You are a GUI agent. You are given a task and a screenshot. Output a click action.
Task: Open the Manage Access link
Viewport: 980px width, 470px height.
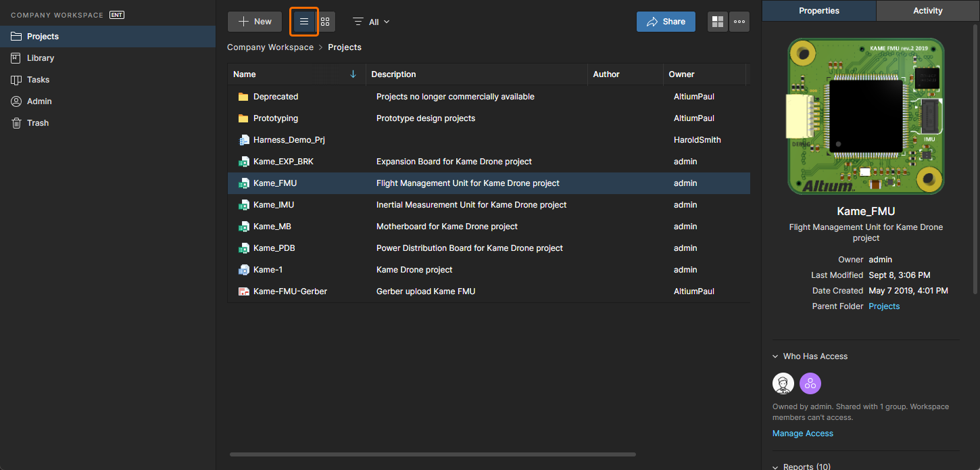[x=802, y=433]
